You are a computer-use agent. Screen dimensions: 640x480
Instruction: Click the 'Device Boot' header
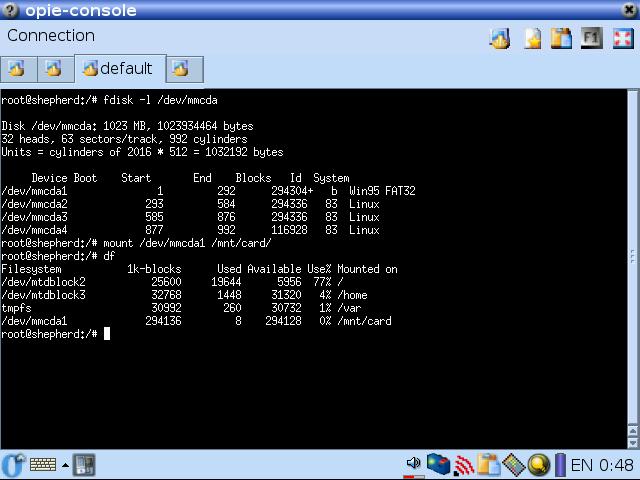coord(64,178)
